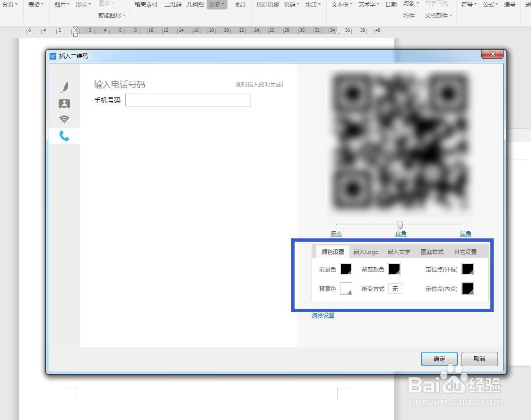531x420 pixels.
Task: Select the text QR code feather icon
Action: coord(64,87)
